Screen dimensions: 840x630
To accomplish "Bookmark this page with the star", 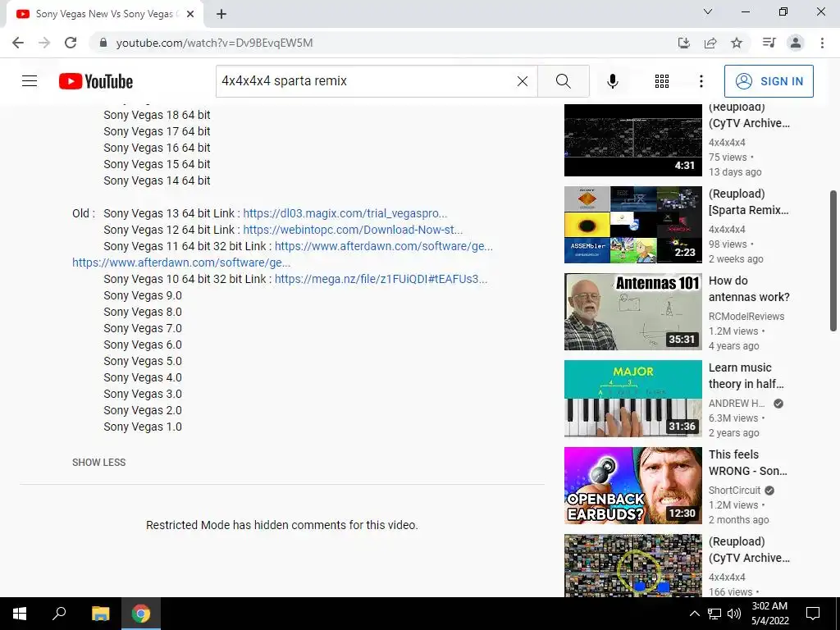I will coord(737,43).
